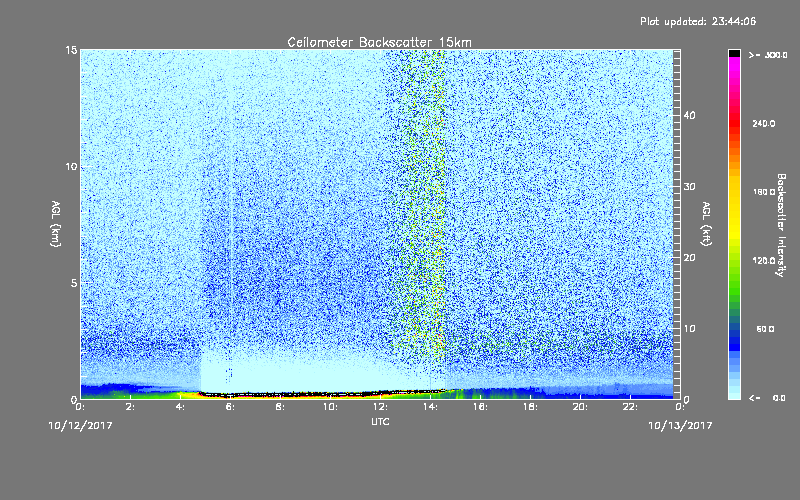
Task: Click the black top segment of the colorbar
Action: 734,53
